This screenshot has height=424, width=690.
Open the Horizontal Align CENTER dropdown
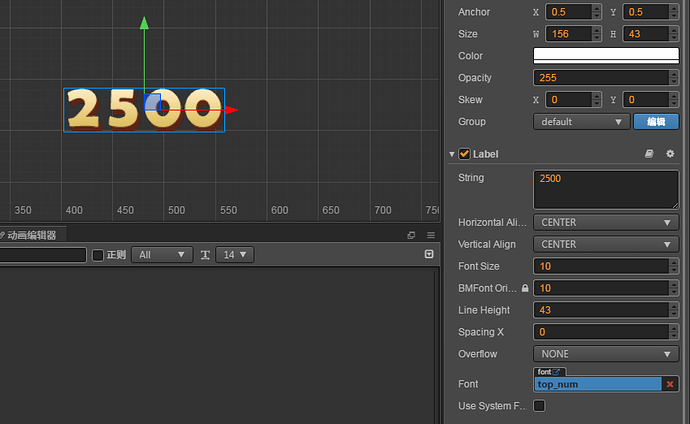point(606,223)
